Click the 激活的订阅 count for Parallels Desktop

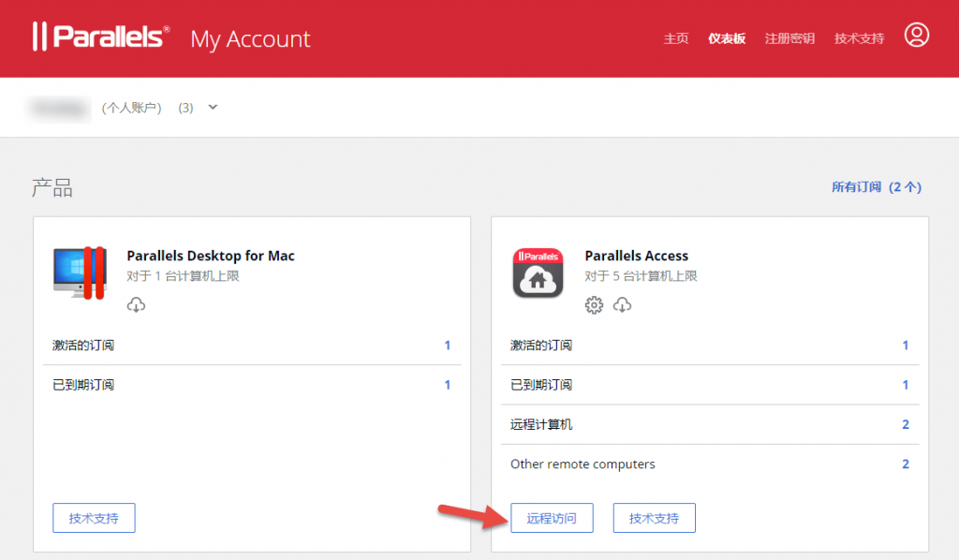coord(447,346)
